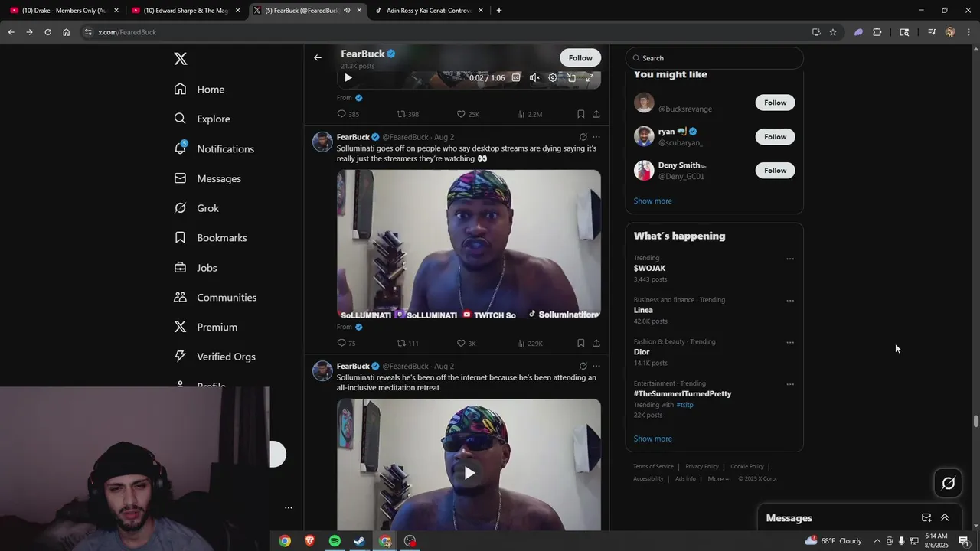Open more options for Linea trend

coord(790,301)
